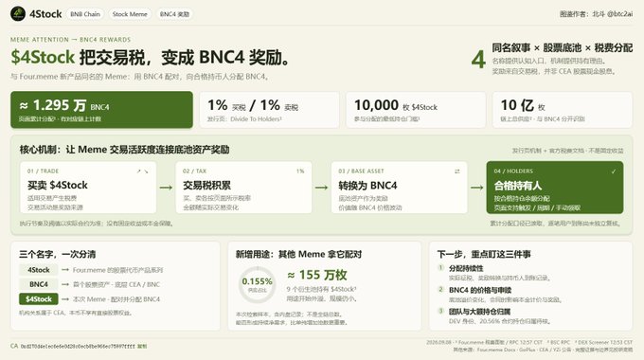Select the 新增用途：其他 Meme 拿它配对 heading
The width and height of the screenshot is (644, 360).
pos(298,254)
